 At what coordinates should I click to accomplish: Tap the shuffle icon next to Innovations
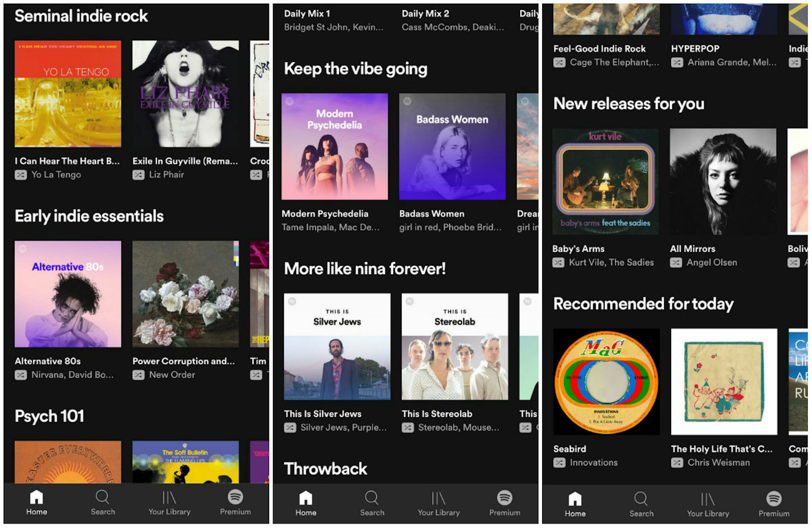coord(560,463)
